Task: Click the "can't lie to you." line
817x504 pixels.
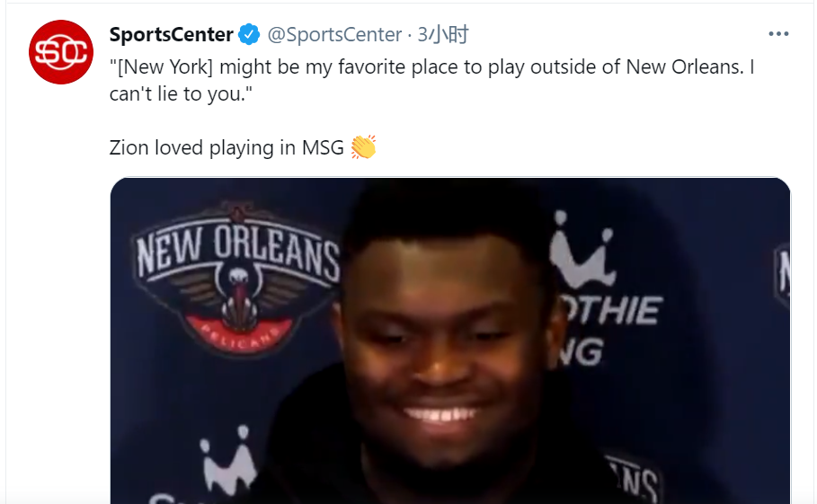Action: click(x=181, y=93)
